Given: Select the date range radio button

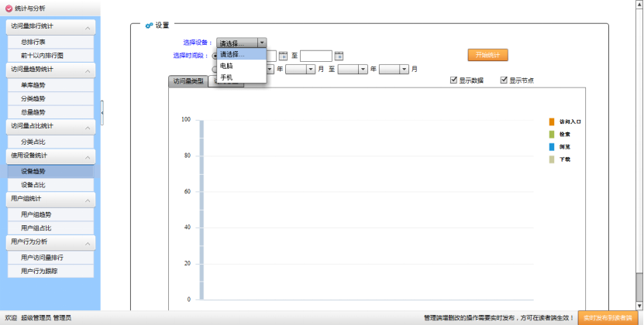Looking at the screenshot, I should [215, 56].
